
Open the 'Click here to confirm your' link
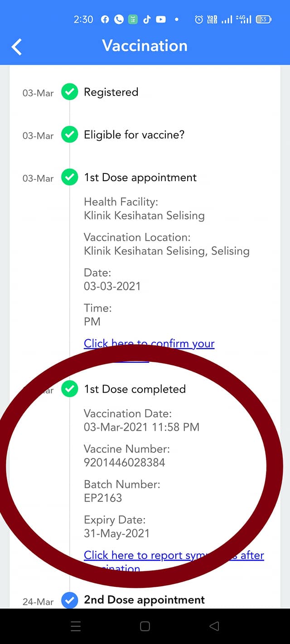point(149,344)
